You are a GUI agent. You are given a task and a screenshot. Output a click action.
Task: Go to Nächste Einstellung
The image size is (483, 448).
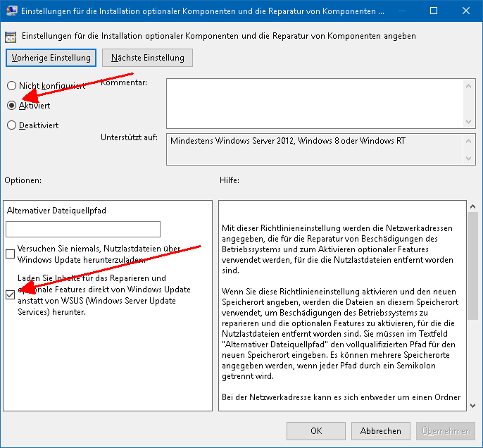click(147, 58)
